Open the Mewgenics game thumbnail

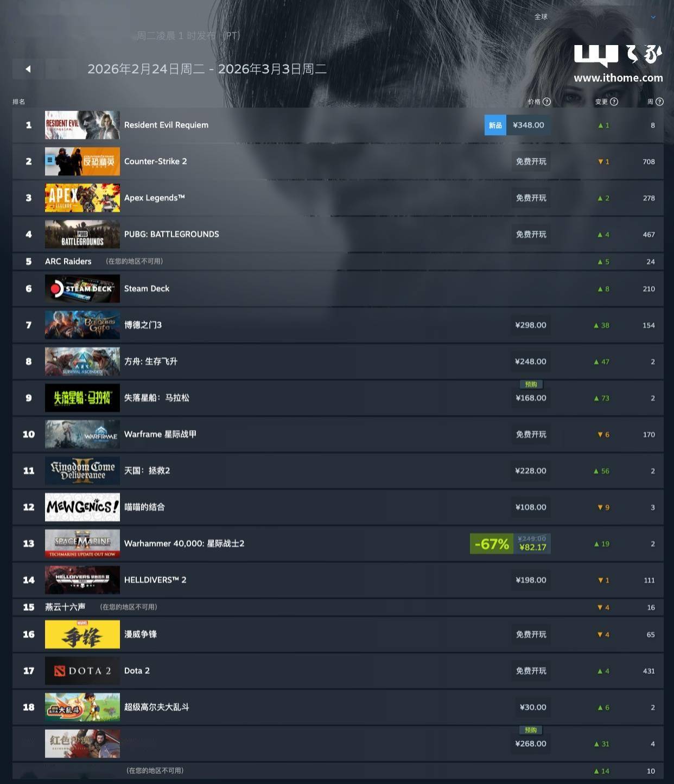coord(82,507)
